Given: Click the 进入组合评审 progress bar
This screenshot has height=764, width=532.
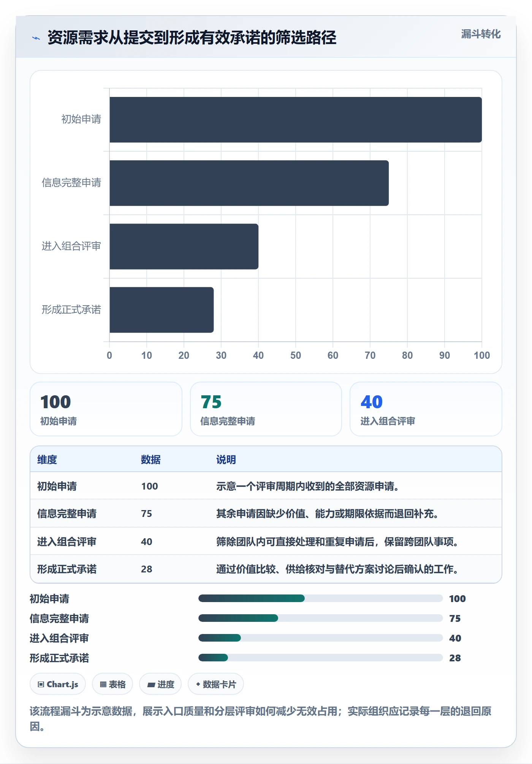Looking at the screenshot, I should click(321, 638).
